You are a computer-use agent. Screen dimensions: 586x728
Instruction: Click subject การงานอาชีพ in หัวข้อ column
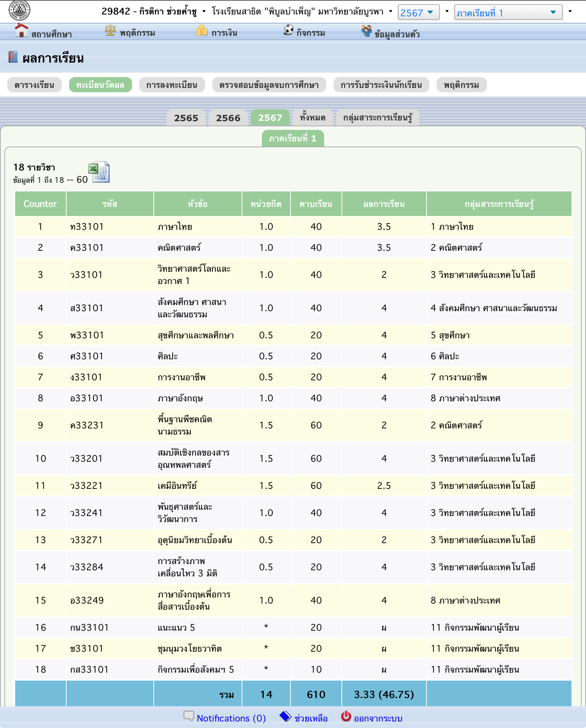pos(182,377)
